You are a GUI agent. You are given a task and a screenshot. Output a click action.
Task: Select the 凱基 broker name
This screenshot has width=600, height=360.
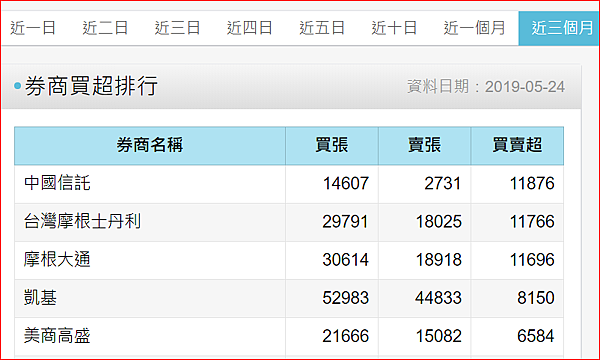pyautogui.click(x=40, y=298)
